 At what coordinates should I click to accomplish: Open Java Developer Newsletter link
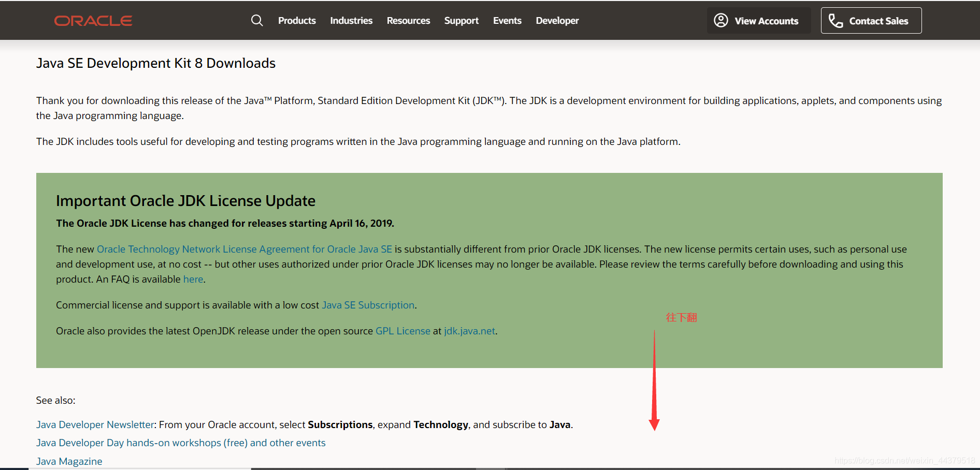pos(95,424)
